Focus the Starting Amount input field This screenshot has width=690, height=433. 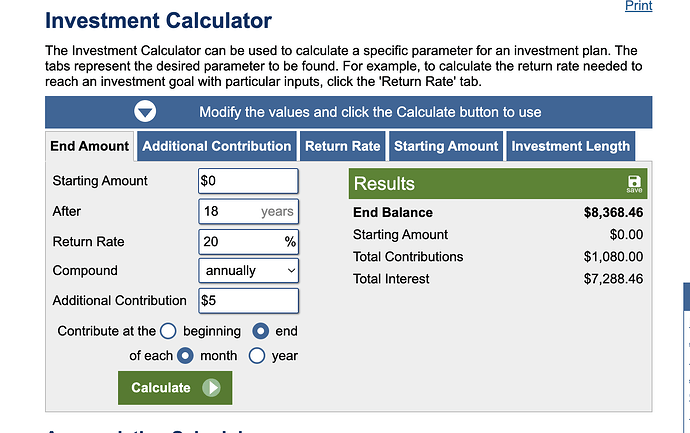click(x=249, y=181)
